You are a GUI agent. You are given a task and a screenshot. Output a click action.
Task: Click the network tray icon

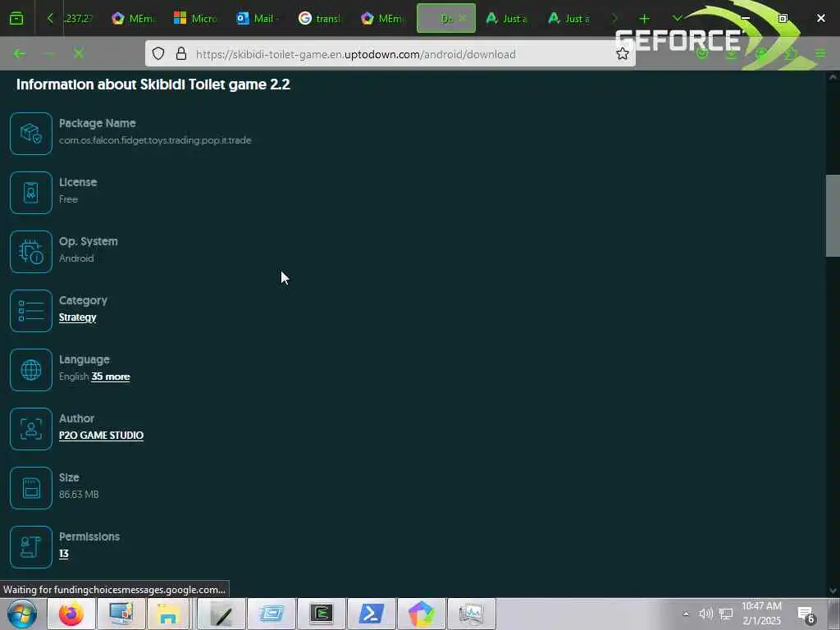[726, 614]
